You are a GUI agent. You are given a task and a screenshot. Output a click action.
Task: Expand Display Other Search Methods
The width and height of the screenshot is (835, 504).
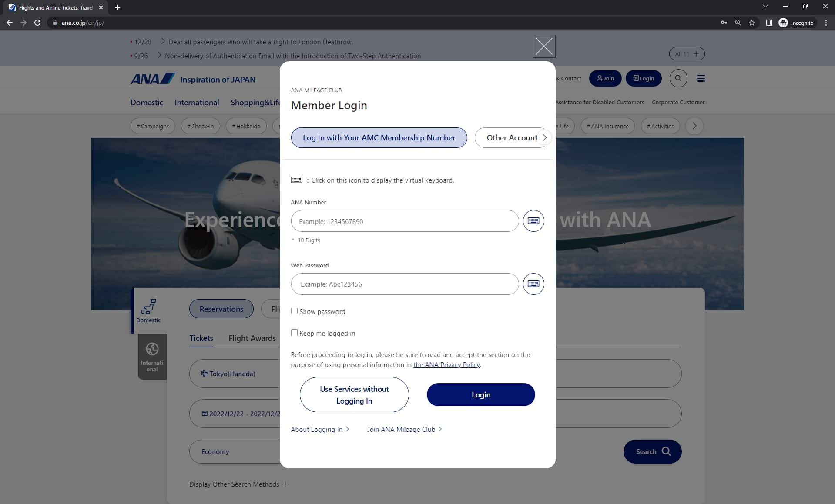238,484
